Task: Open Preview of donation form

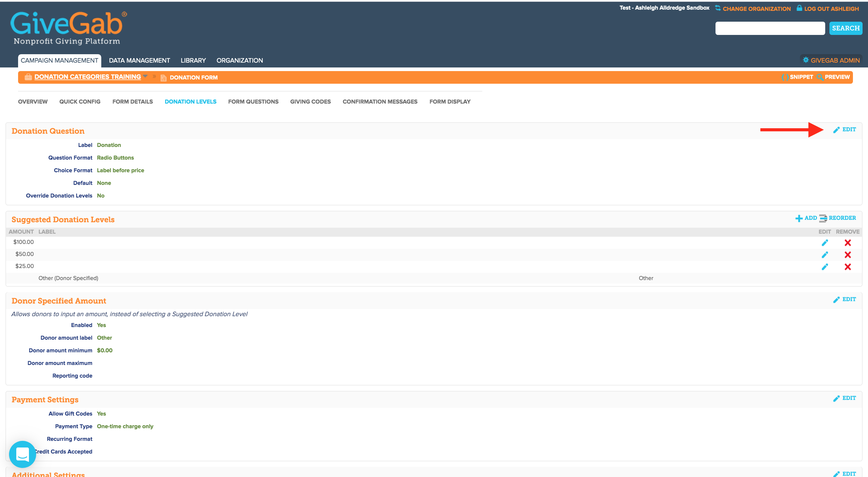Action: (833, 77)
